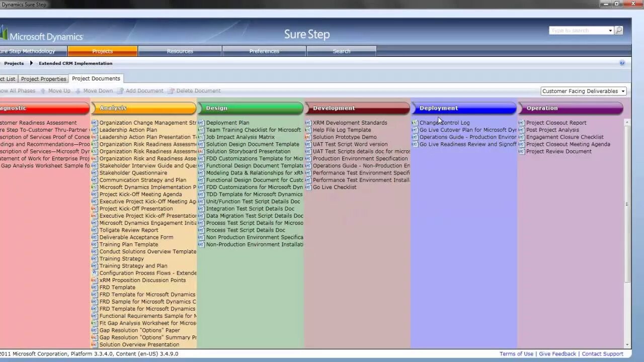The width and height of the screenshot is (644, 362).
Task: Select "UAT Test Script Word version" document
Action: [350, 144]
